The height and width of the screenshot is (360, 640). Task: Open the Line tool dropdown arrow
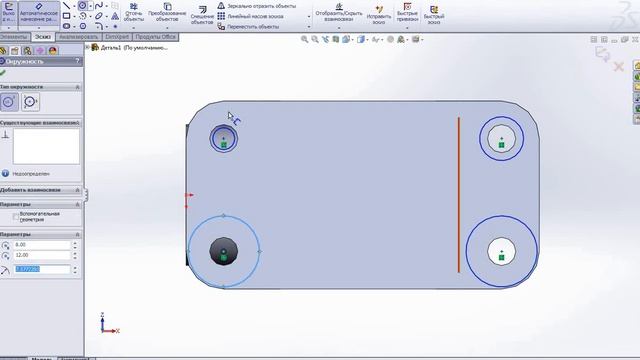pyautogui.click(x=74, y=6)
